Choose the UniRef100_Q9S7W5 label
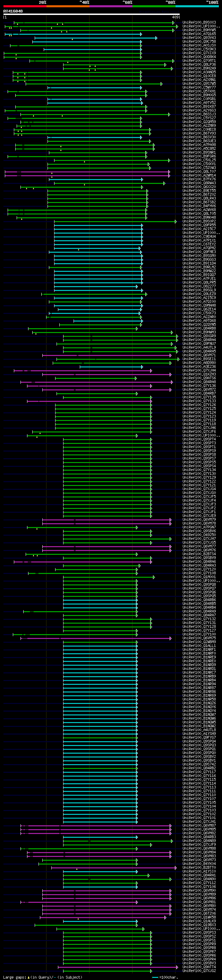222x980 pixels. point(199,84)
